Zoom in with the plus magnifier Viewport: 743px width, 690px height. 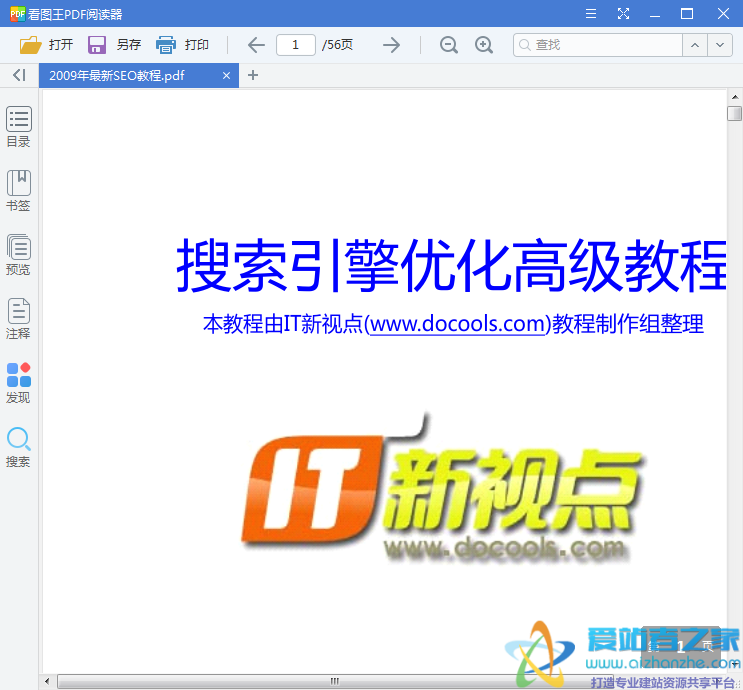click(x=484, y=45)
